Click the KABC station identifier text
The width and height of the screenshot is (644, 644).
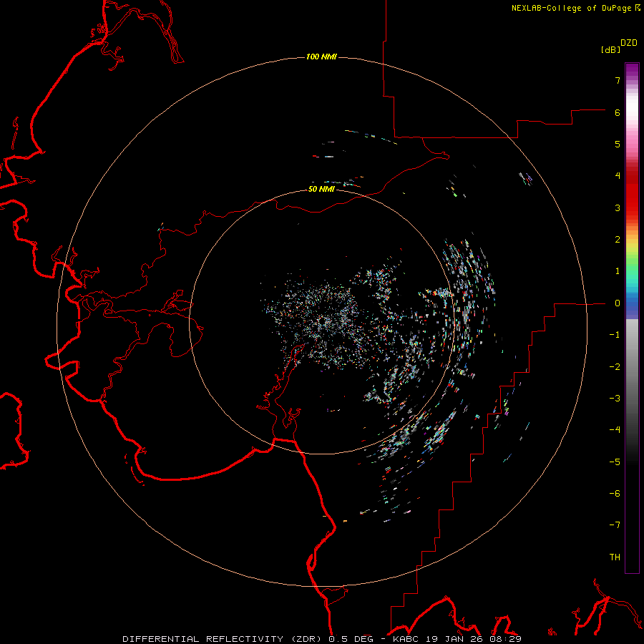pyautogui.click(x=406, y=639)
